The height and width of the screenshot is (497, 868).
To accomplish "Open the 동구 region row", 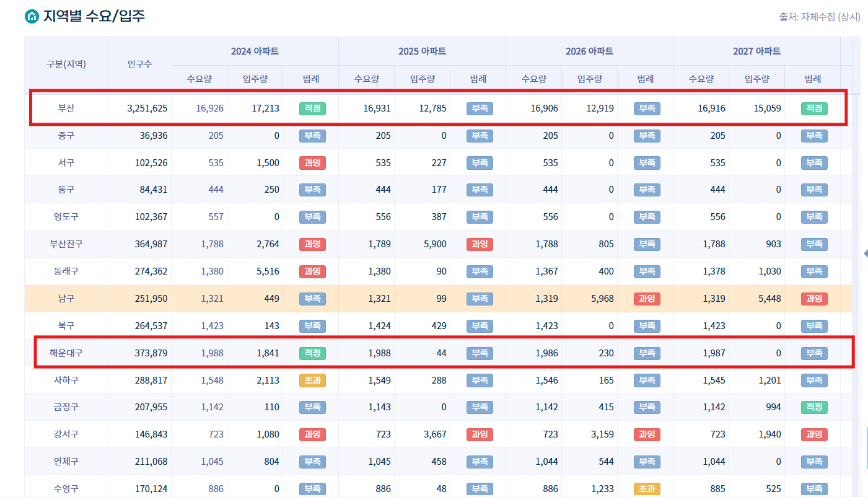I will click(x=438, y=190).
